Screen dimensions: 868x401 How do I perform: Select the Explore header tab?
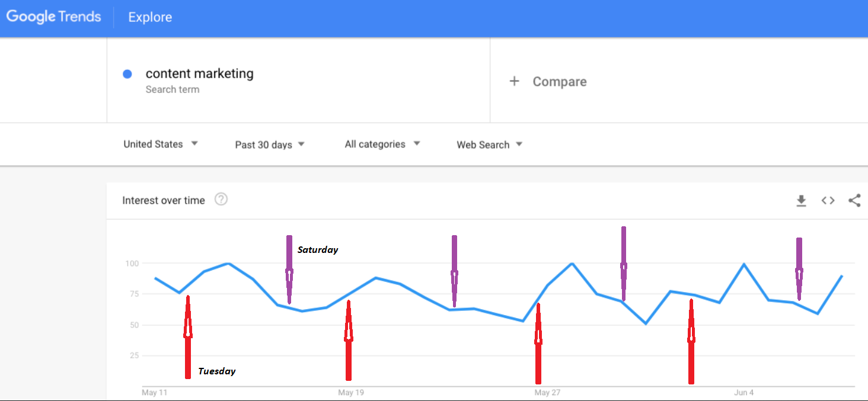pos(150,17)
